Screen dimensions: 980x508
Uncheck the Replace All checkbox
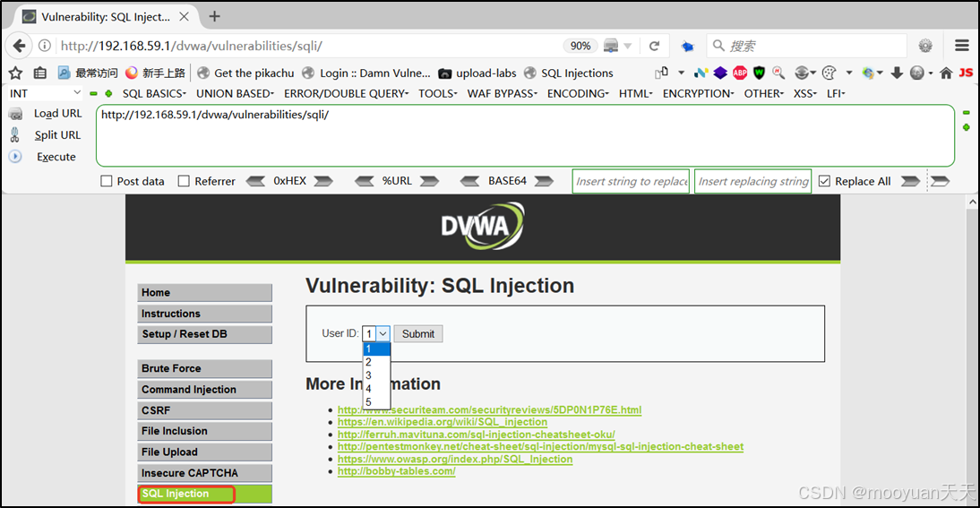[824, 181]
